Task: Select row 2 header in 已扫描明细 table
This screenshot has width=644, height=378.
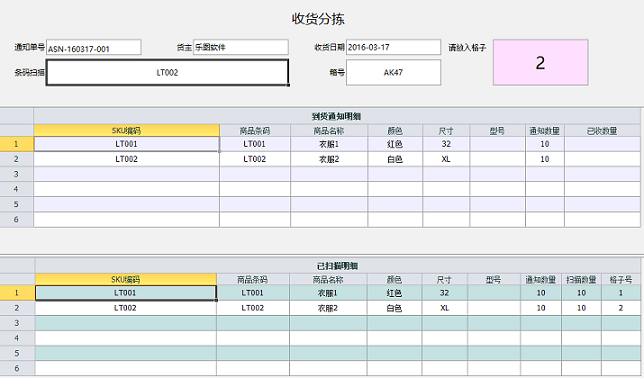Action: point(17,308)
